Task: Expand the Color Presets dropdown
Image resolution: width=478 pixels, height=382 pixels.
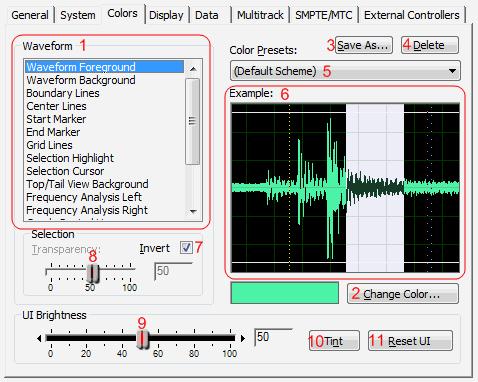Action: point(345,71)
